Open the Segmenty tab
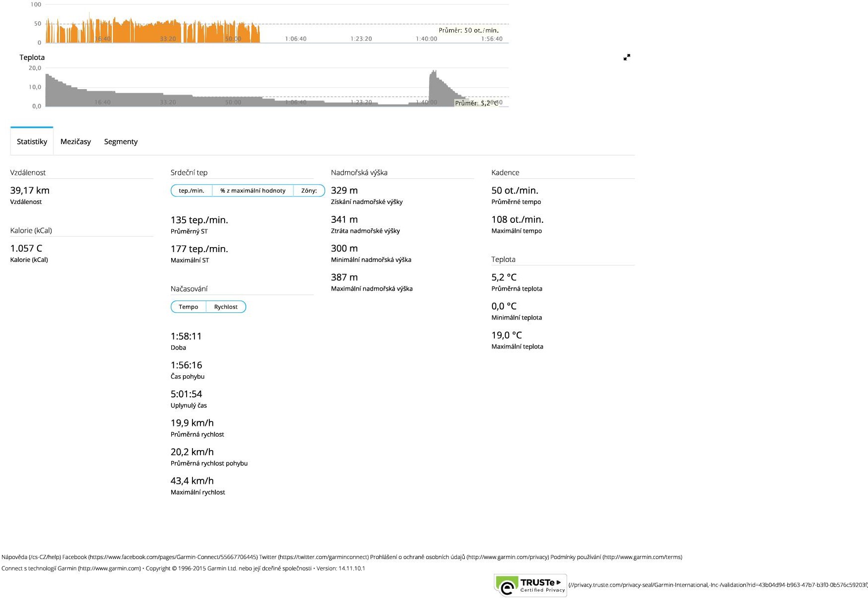 121,142
